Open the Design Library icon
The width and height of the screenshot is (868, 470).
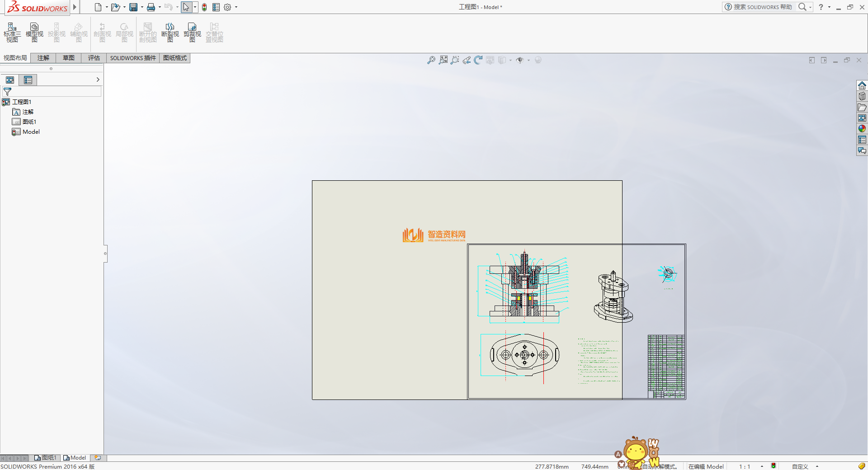(862, 96)
